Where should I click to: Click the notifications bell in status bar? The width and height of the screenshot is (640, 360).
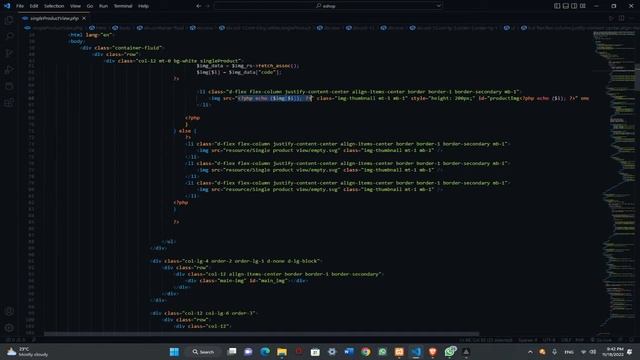point(631,340)
